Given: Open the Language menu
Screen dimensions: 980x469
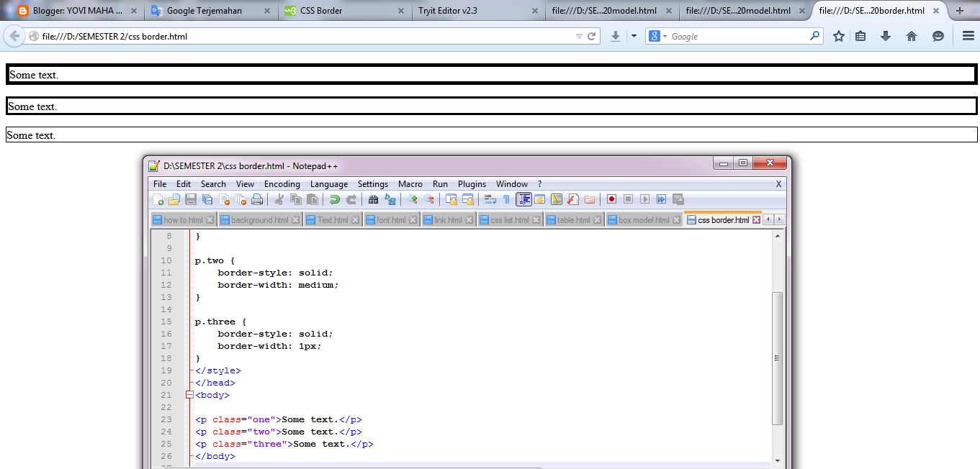Looking at the screenshot, I should [x=329, y=184].
